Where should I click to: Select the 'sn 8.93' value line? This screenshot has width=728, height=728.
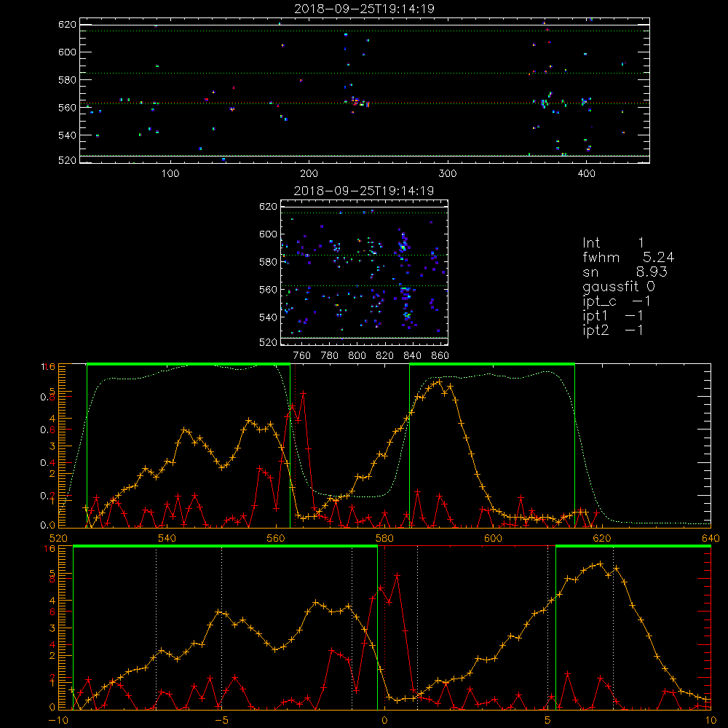pyautogui.click(x=625, y=272)
